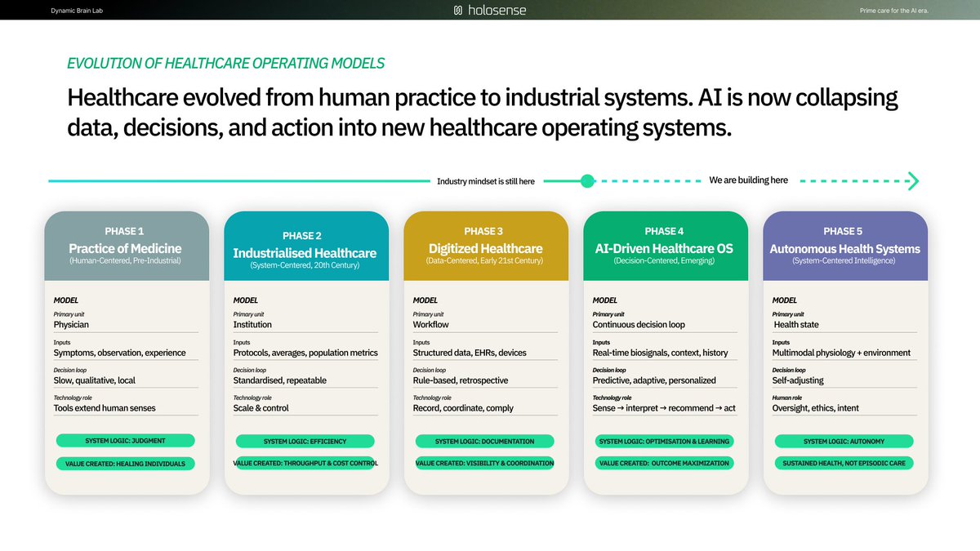The width and height of the screenshot is (980, 551).
Task: Click '(Decision-Centered, Emerging)' subtitle
Action: click(666, 261)
